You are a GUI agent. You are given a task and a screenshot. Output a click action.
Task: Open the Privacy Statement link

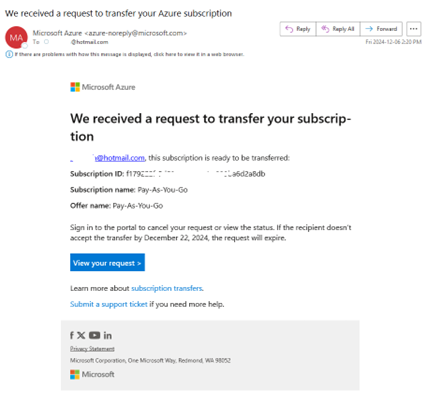tap(92, 349)
